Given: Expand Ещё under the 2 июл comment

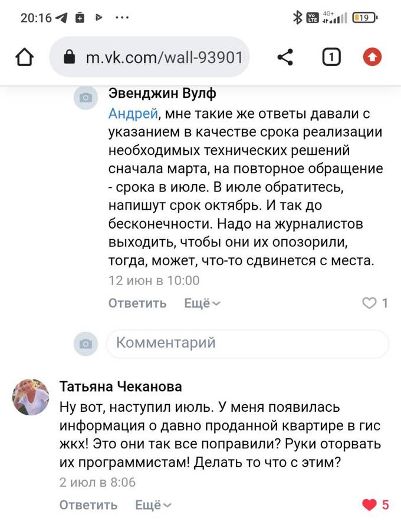Looking at the screenshot, I should pyautogui.click(x=153, y=505).
